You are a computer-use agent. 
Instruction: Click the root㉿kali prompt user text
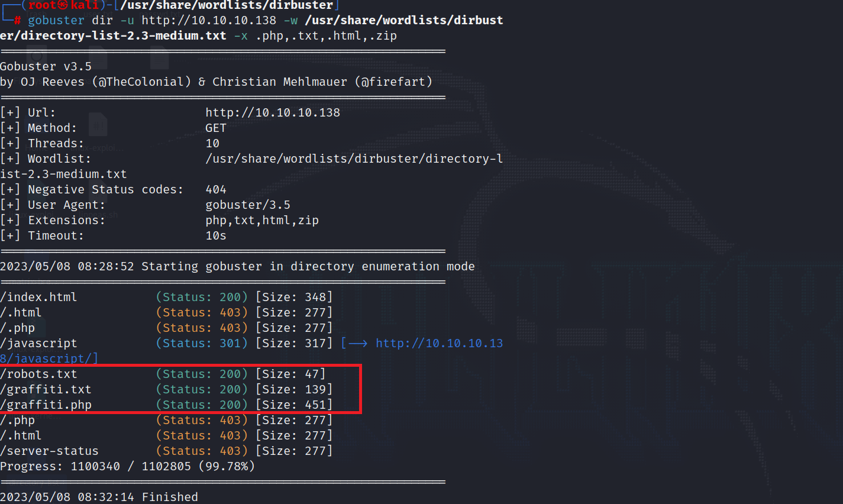pyautogui.click(x=63, y=5)
